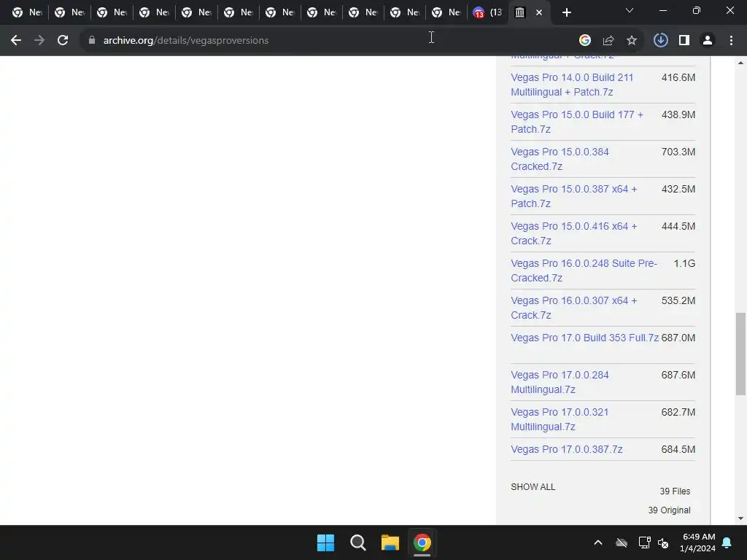Click the 1.1G file size text
747x560 pixels.
pos(684,263)
